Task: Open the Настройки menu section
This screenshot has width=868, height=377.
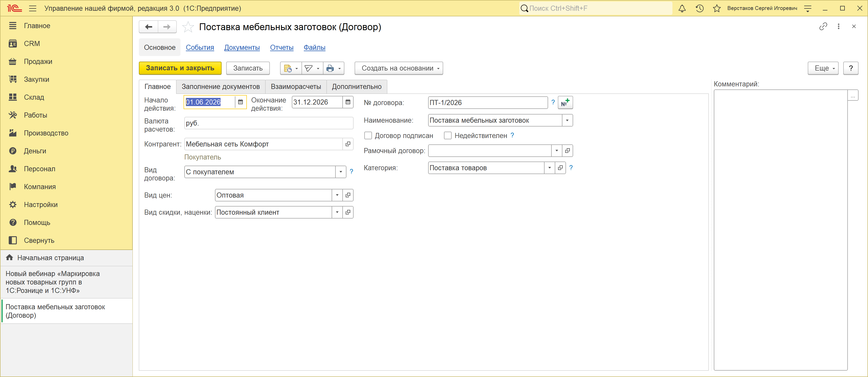Action: (40, 205)
